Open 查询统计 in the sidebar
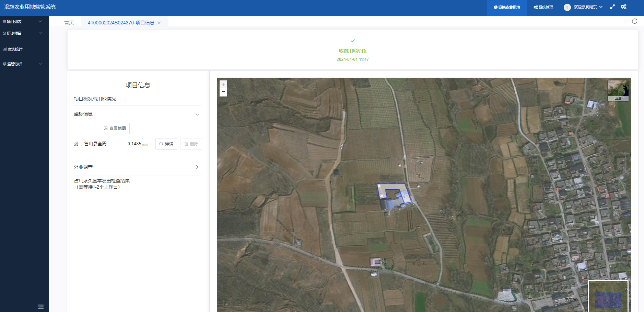The image size is (644, 312). pos(15,49)
